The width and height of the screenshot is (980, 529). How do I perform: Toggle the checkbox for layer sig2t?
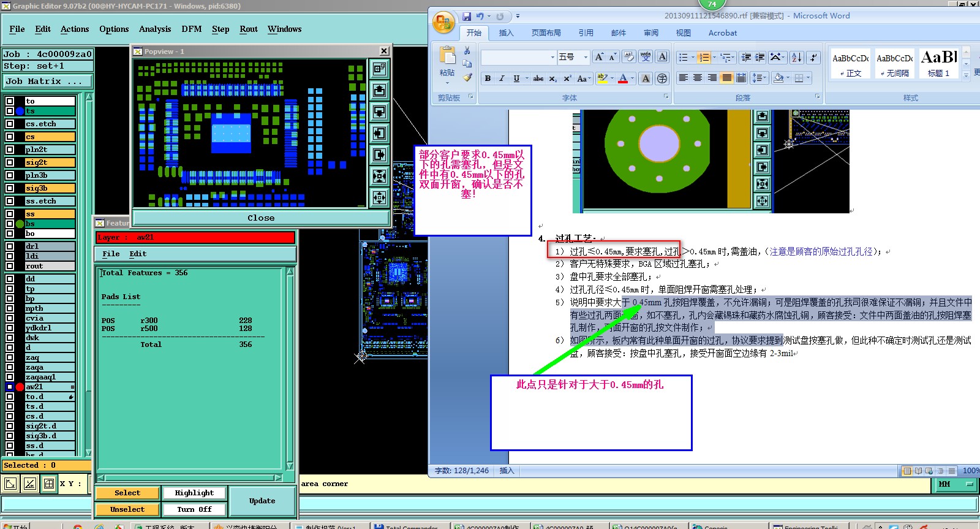10,162
